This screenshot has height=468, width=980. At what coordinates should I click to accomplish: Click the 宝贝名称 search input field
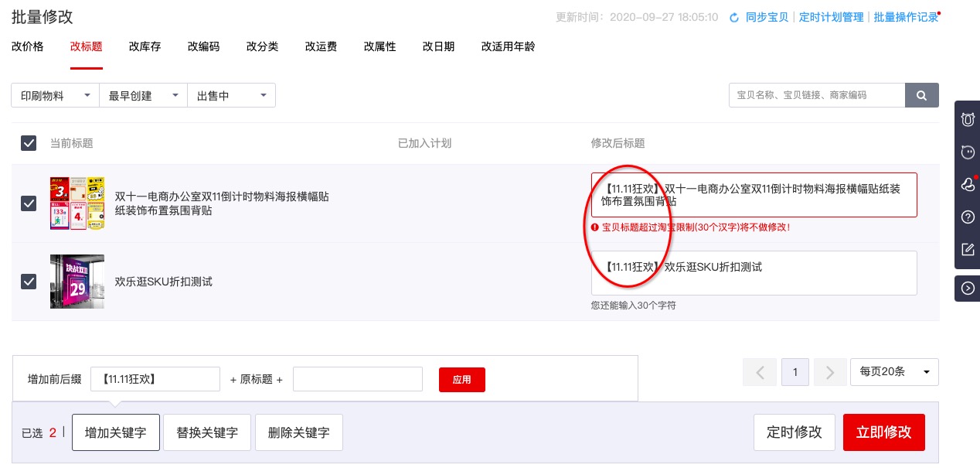point(816,95)
